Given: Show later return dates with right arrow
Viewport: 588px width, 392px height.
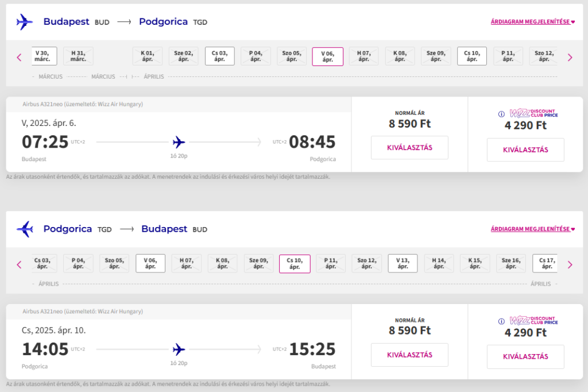Looking at the screenshot, I should pyautogui.click(x=570, y=265).
